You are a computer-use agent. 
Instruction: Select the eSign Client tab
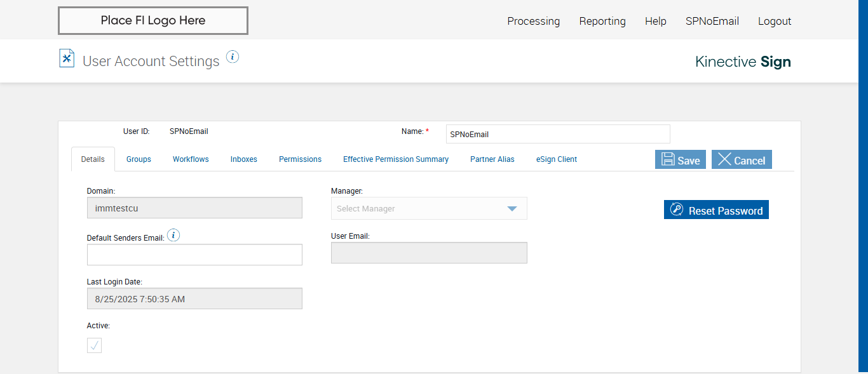coord(556,159)
